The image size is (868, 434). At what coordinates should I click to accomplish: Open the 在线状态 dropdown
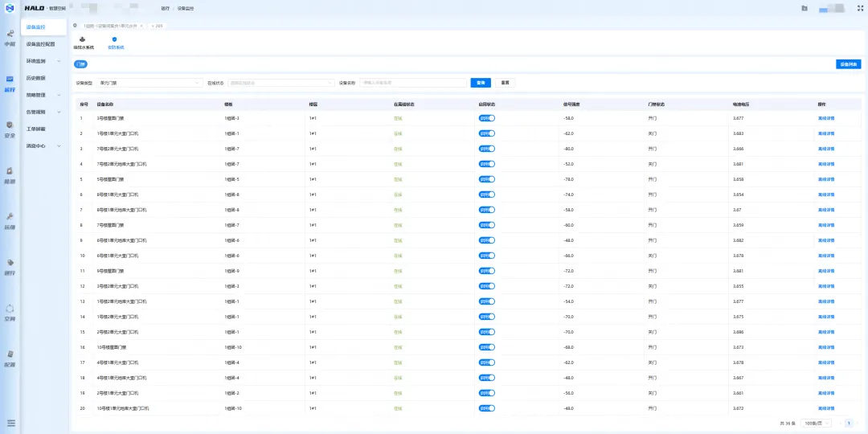click(x=280, y=83)
